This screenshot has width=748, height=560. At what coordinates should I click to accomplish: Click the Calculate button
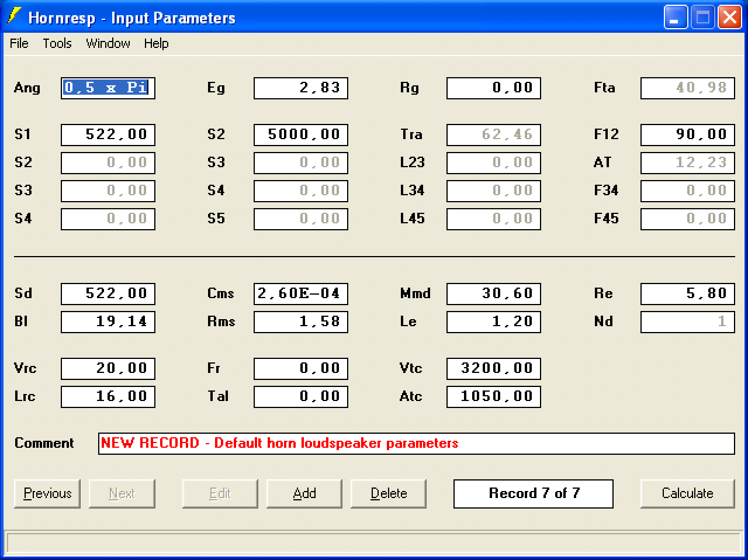(x=688, y=493)
